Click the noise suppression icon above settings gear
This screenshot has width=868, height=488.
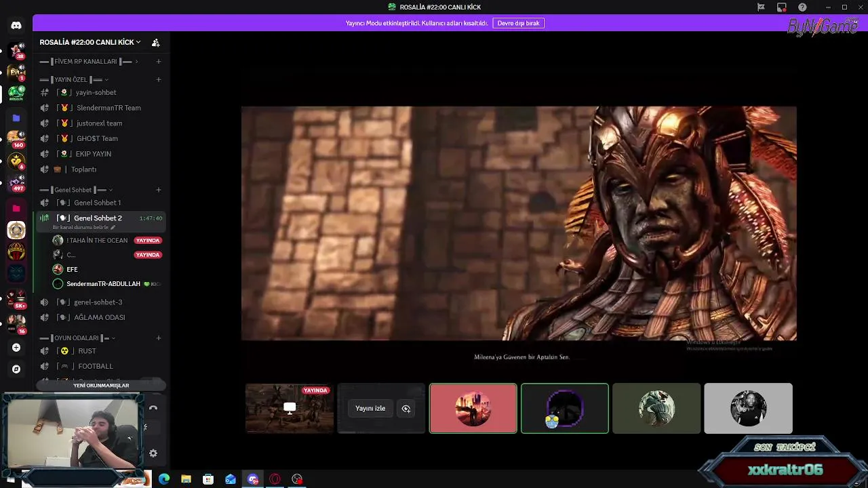tap(145, 427)
